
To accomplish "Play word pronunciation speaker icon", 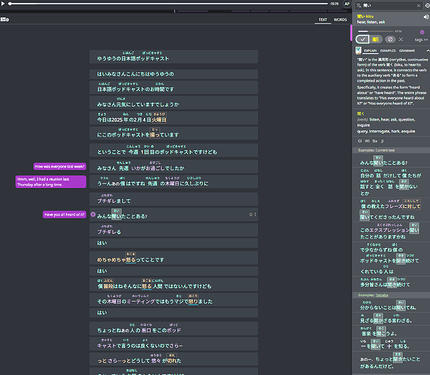I will tap(426, 17).
